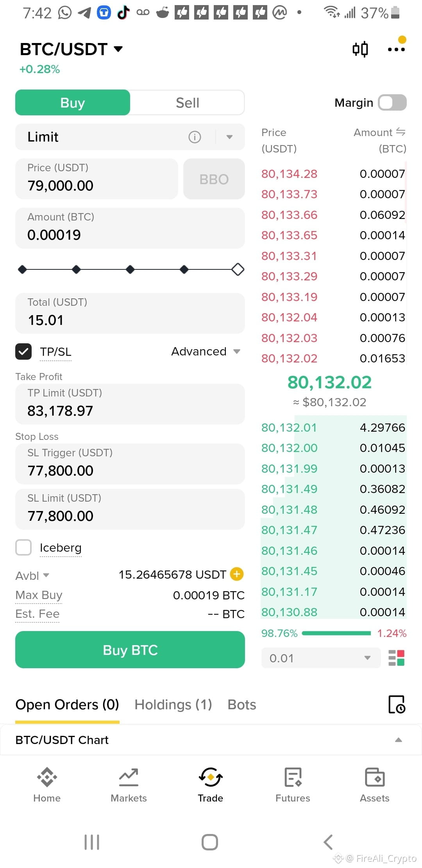Uncheck the TP/SL checkbox

(x=23, y=352)
